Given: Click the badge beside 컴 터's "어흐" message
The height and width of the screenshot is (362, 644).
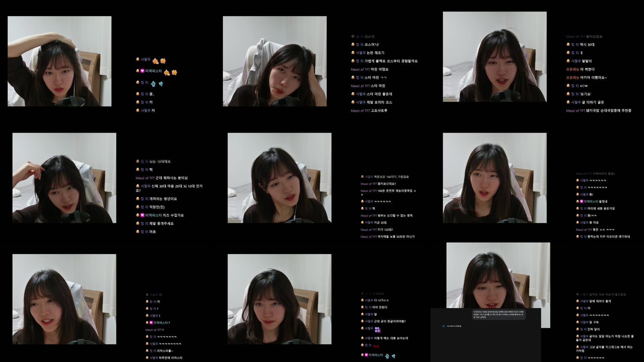Looking at the screenshot, I should pos(137,231).
